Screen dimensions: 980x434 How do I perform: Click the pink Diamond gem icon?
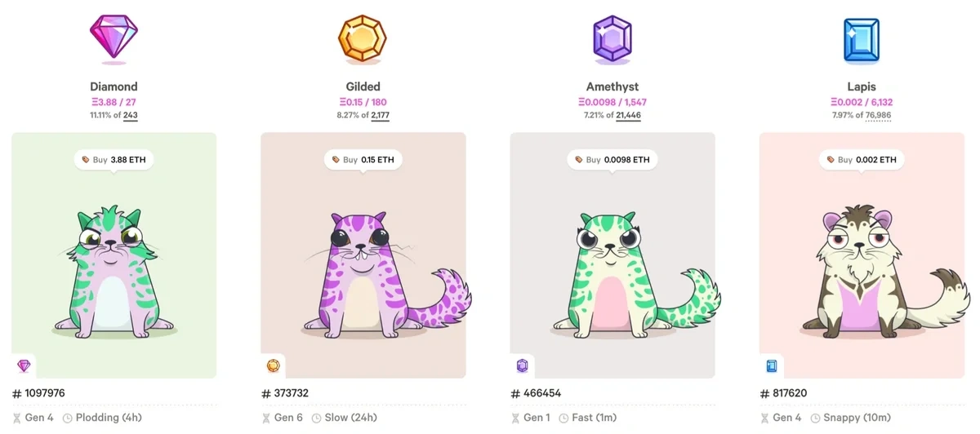114,38
